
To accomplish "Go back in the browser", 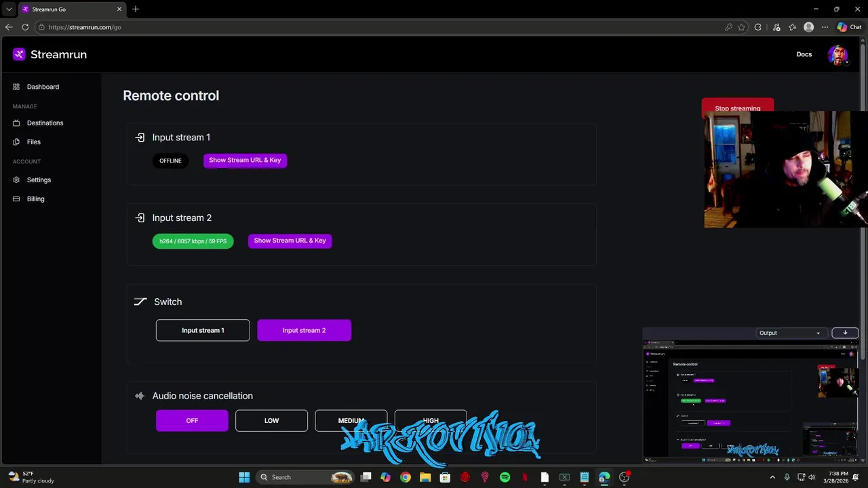I will pyautogui.click(x=9, y=27).
